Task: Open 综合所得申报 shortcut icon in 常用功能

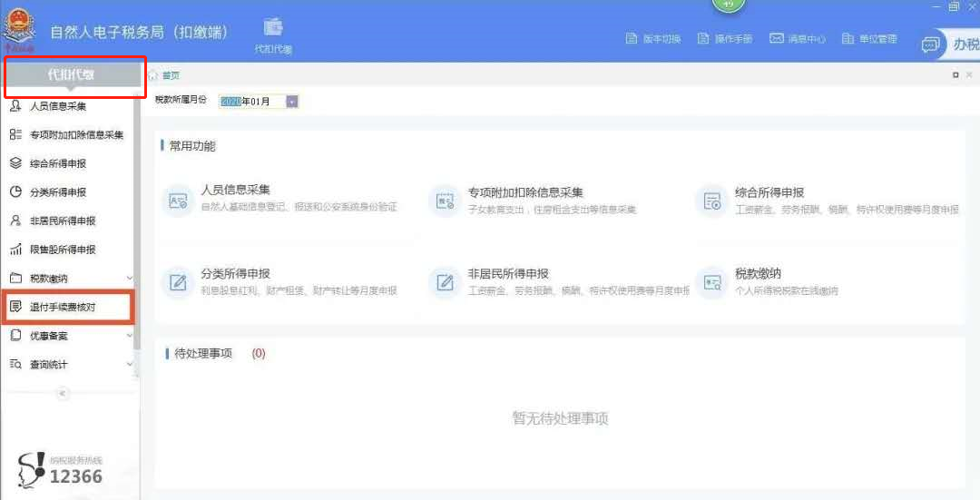Action: [712, 201]
